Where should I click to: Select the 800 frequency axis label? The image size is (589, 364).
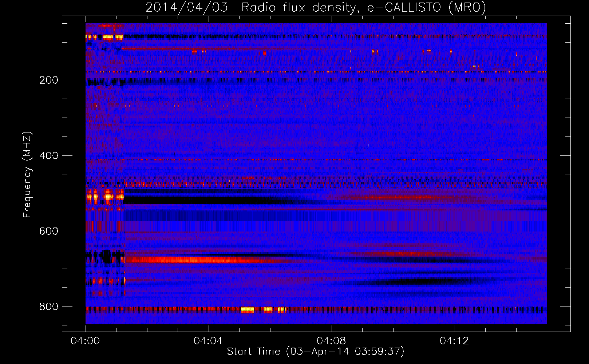[x=49, y=306]
